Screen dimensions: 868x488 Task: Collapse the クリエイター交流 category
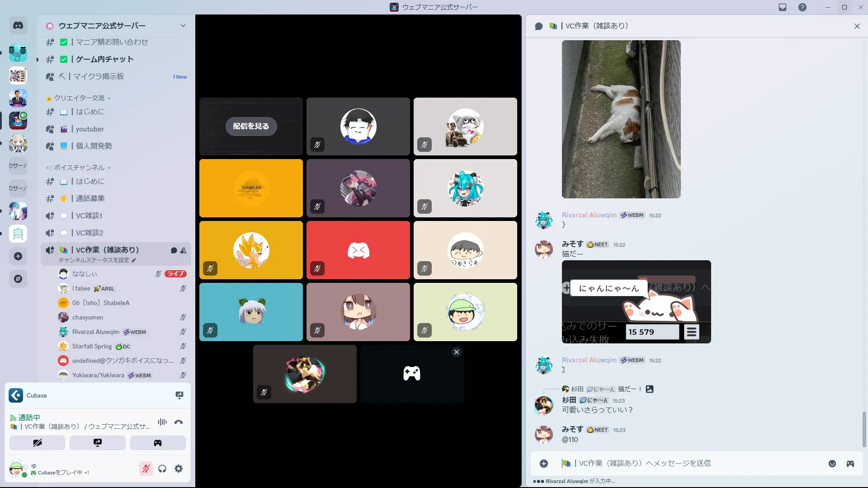tap(79, 98)
